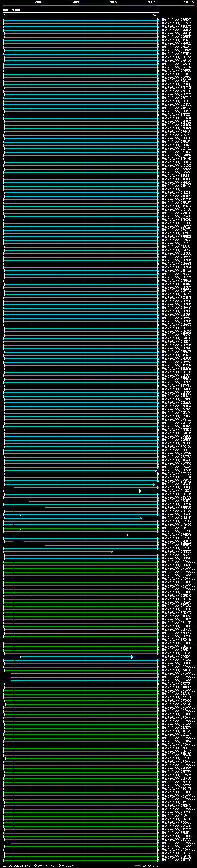Click the white query sequence bar
Image resolution: width=197 pixels, height=868 pixels.
(x=81, y=12)
